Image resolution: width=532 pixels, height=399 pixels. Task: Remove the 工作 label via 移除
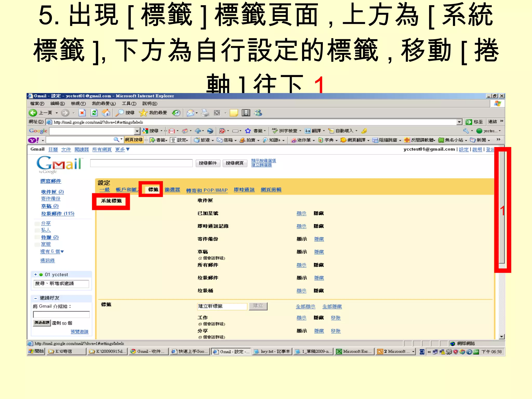pyautogui.click(x=336, y=318)
